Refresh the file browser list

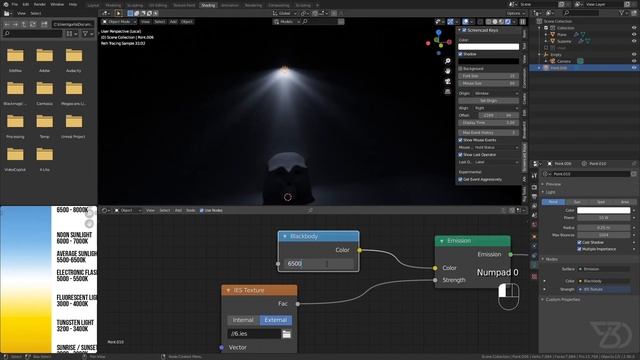(x=33, y=24)
